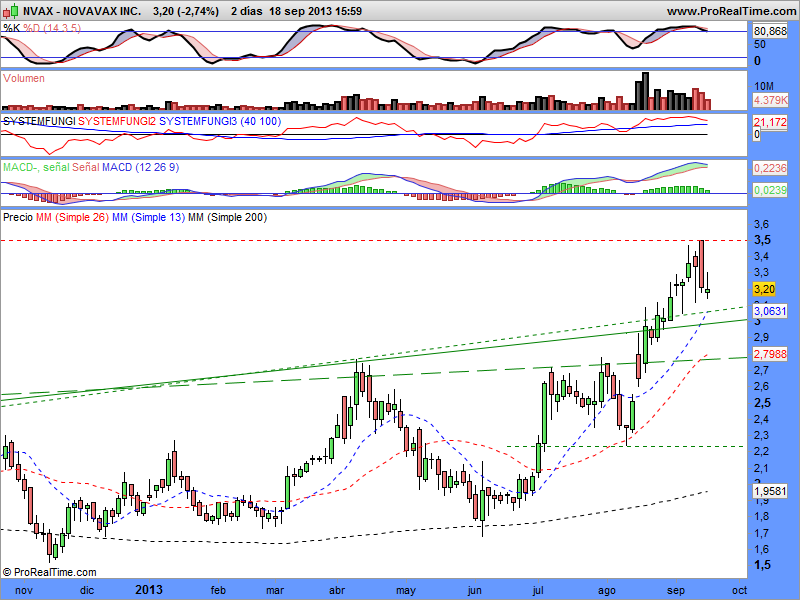Click the date stamp 18 sep 2013 15:59
The width and height of the screenshot is (800, 600).
click(315, 11)
